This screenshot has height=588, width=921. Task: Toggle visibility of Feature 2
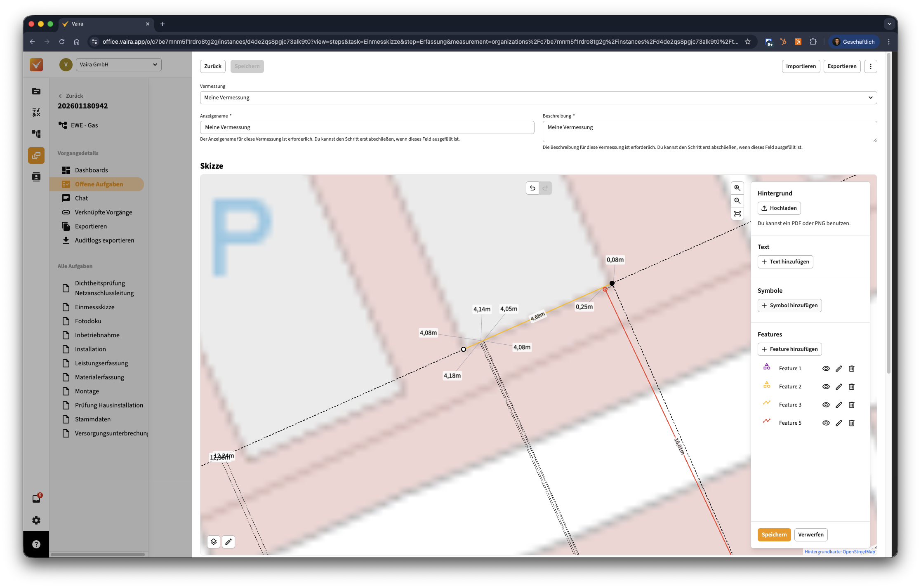point(826,387)
